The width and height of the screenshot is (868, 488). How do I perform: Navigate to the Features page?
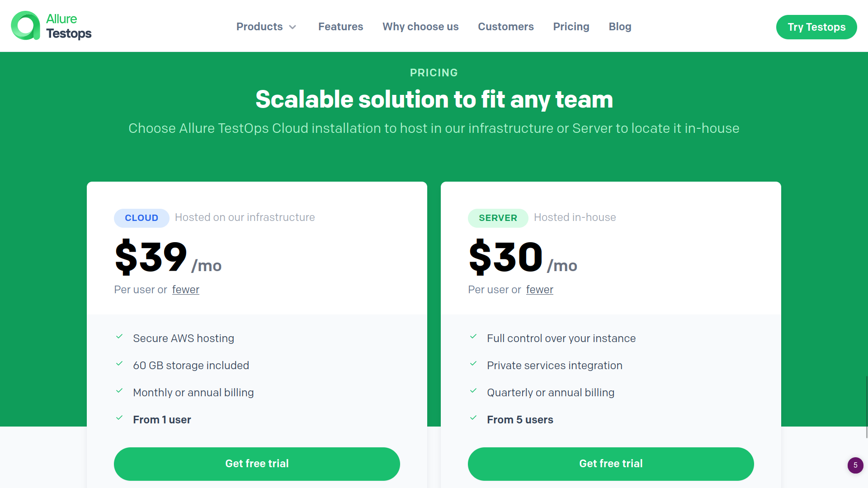point(340,27)
